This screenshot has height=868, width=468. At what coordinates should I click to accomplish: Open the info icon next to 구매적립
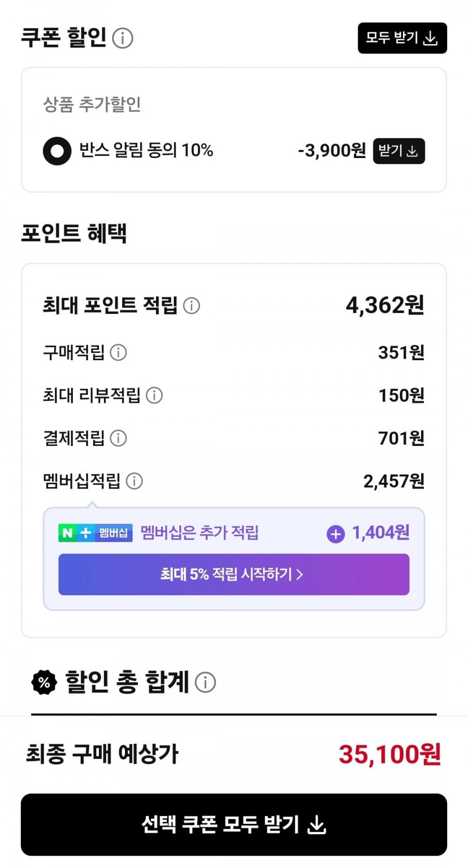coord(119,352)
